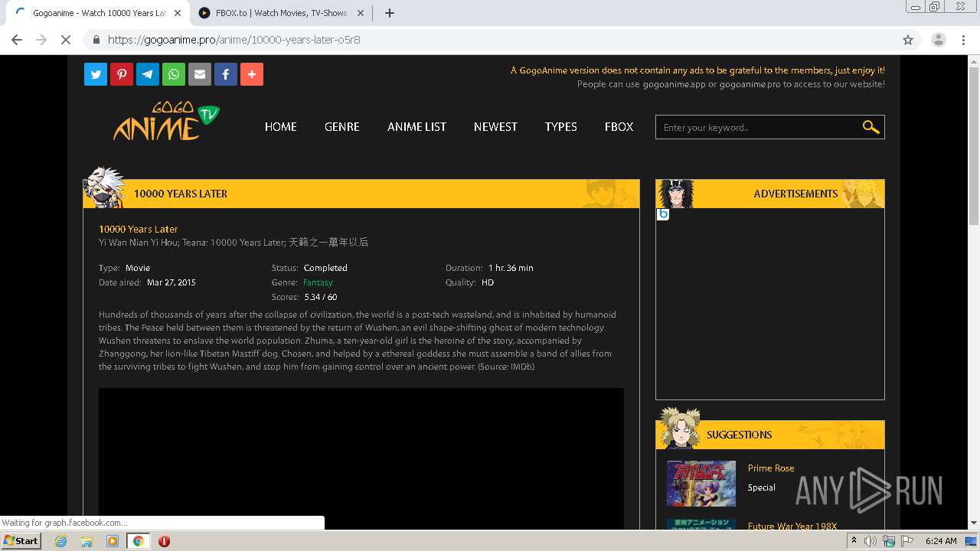Bookmark this page with star icon
Screen dimensions: 980x551
pos(908,40)
